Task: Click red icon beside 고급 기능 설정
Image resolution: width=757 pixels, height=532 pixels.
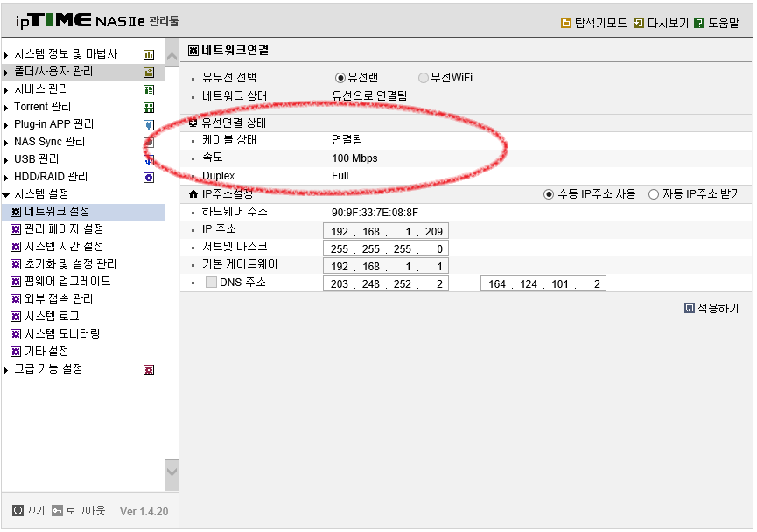Action: (149, 370)
